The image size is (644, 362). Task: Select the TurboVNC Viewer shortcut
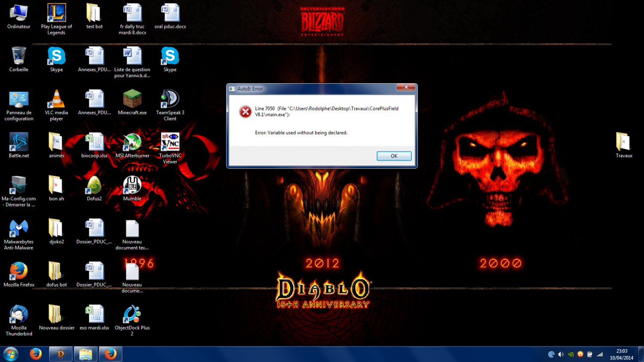click(170, 148)
